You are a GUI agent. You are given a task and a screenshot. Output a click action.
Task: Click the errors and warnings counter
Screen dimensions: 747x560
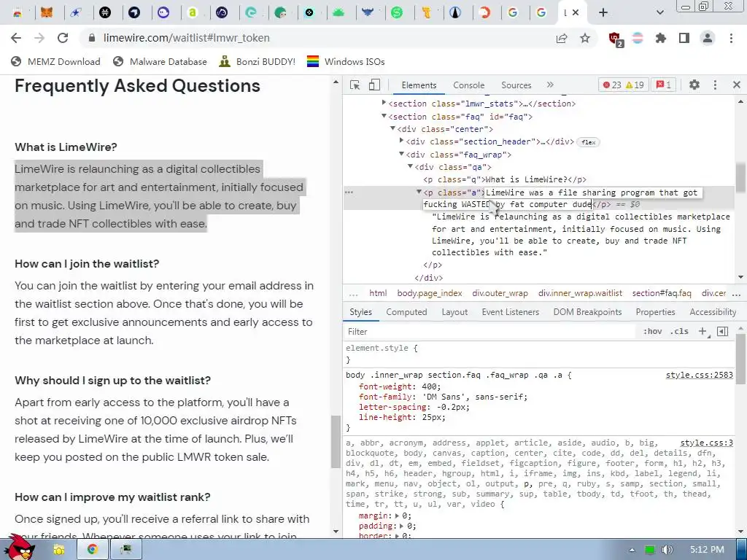(623, 85)
